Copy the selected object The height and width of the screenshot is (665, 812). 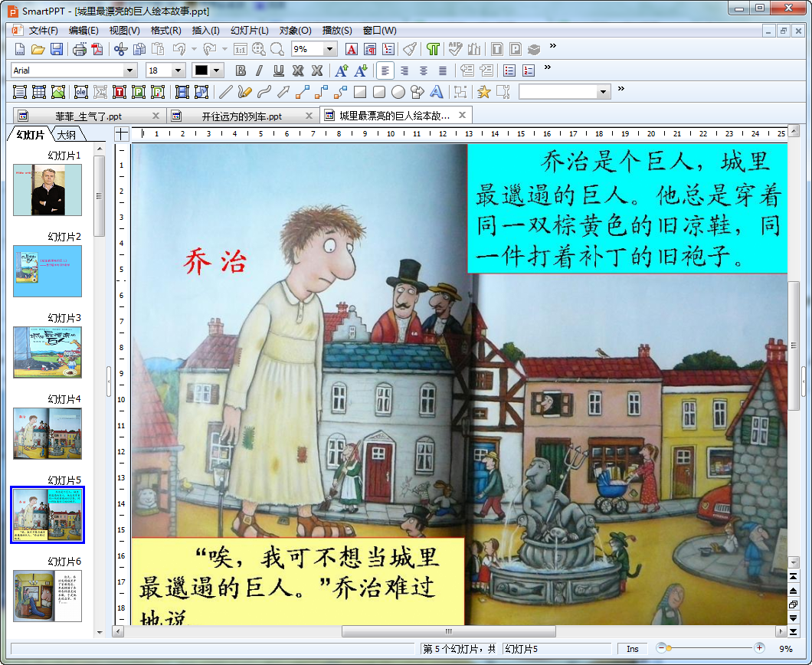pos(139,49)
